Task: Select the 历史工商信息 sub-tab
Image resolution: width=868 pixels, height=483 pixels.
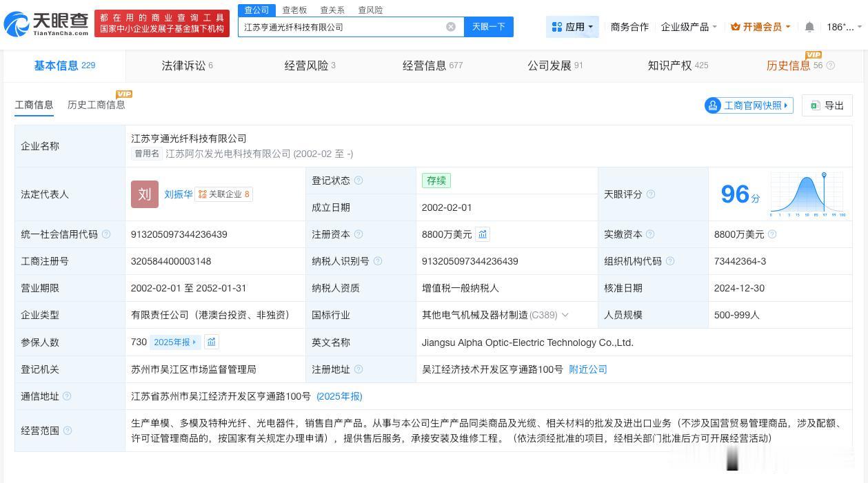Action: [x=97, y=105]
